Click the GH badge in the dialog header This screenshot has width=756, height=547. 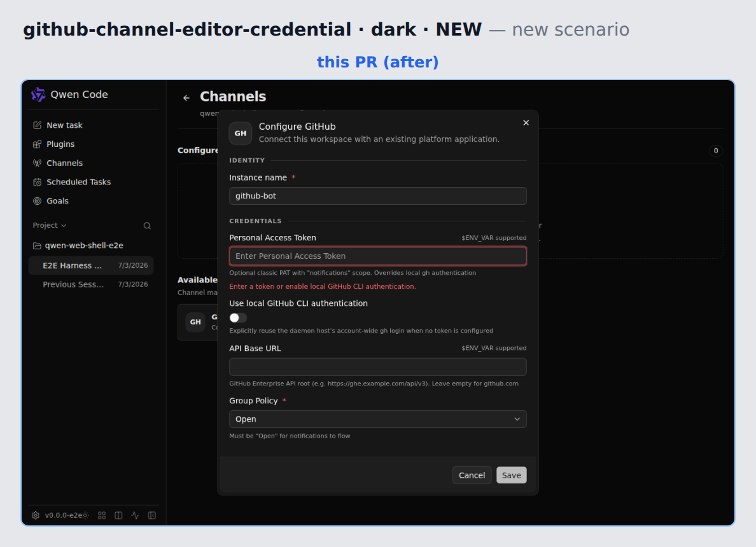[x=240, y=133]
